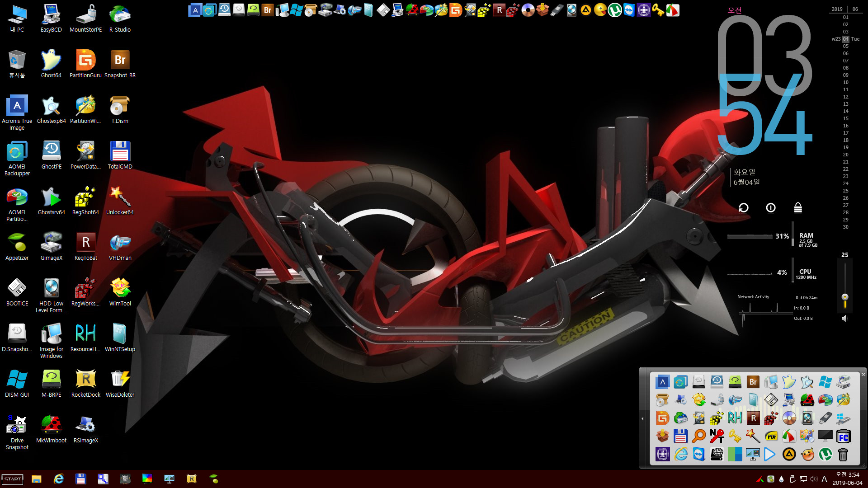The image size is (868, 488).
Task: Click the Br icon in the top dock
Action: (x=268, y=10)
